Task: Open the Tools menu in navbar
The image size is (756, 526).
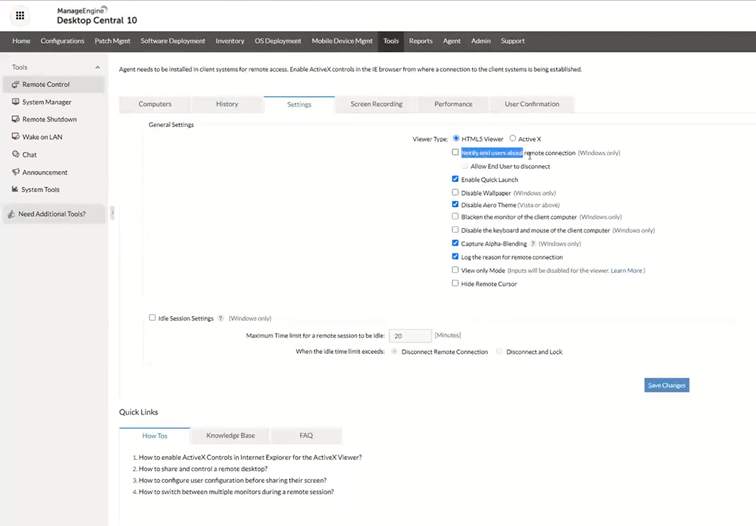Action: [x=391, y=41]
